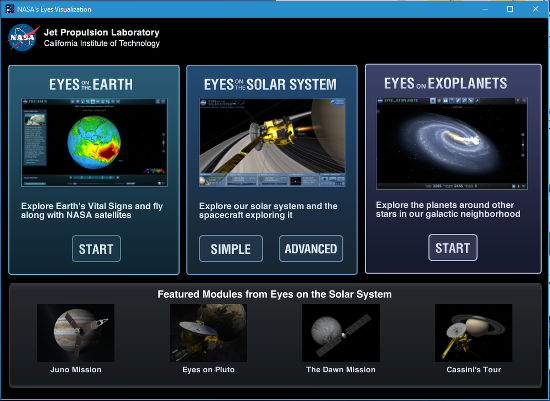Click the Explore our solar system description

(268, 210)
